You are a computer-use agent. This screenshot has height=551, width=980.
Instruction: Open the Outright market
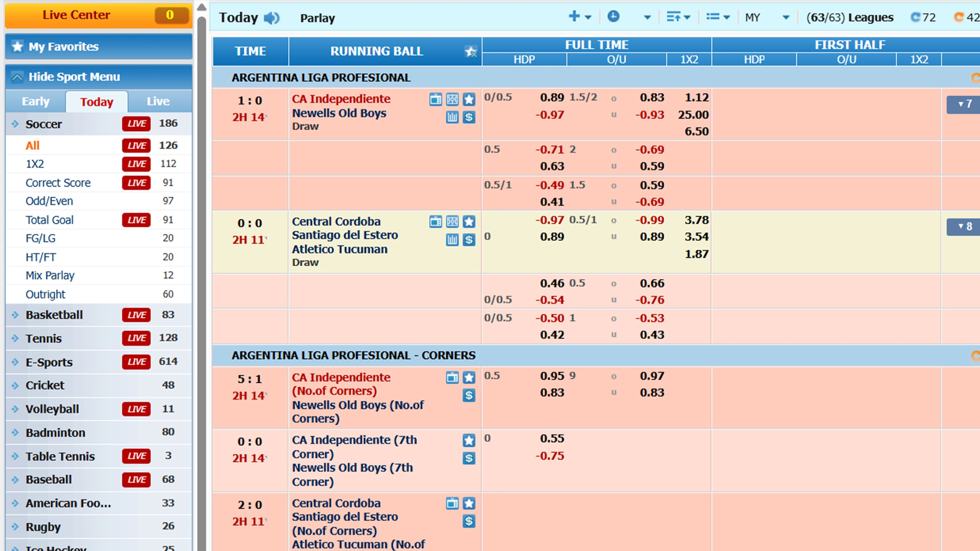[98, 294]
